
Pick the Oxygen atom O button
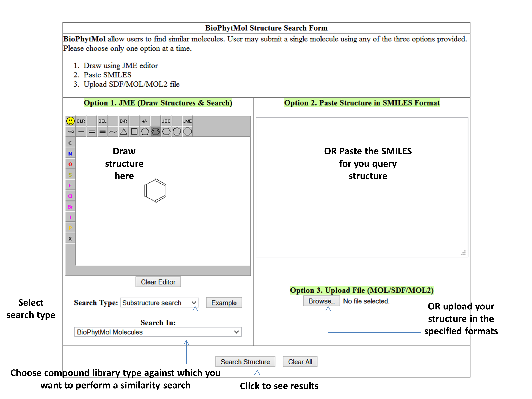pyautogui.click(x=70, y=164)
